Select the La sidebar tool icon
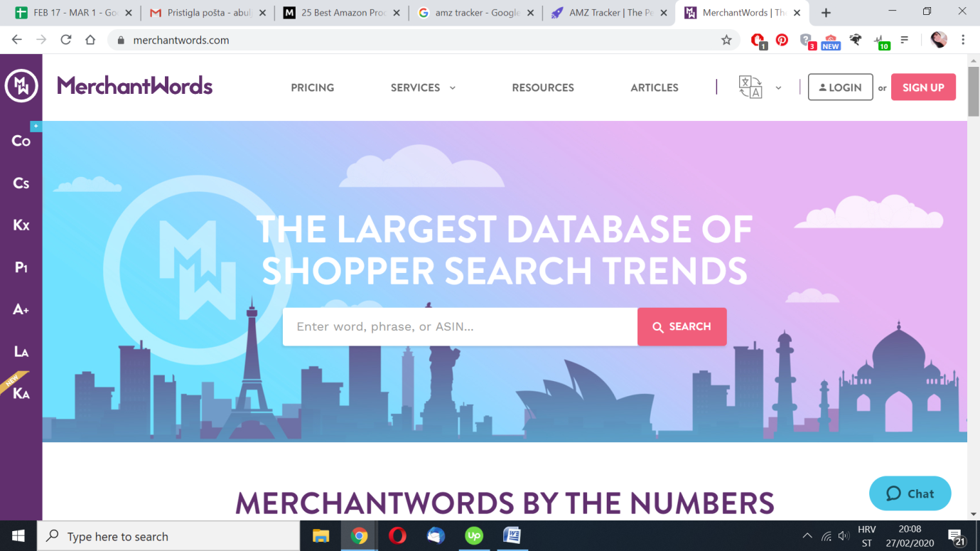Screen dimensions: 980x551 pyautogui.click(x=21, y=351)
